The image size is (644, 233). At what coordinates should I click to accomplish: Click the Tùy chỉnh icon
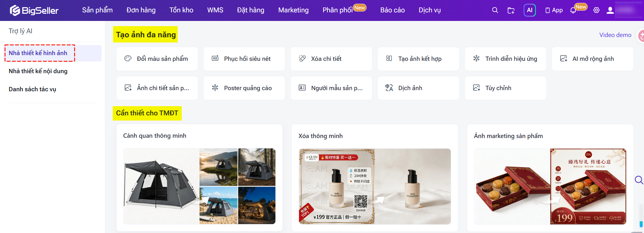(x=476, y=88)
